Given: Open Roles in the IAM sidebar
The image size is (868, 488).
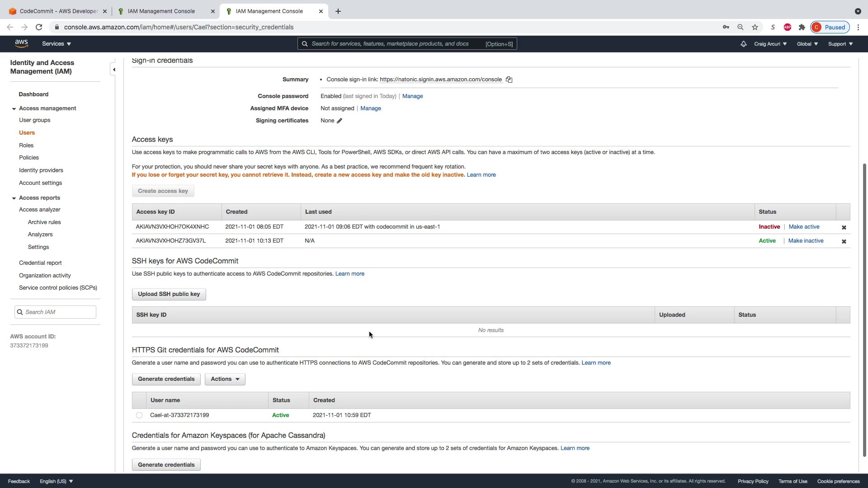Looking at the screenshot, I should click(x=26, y=145).
